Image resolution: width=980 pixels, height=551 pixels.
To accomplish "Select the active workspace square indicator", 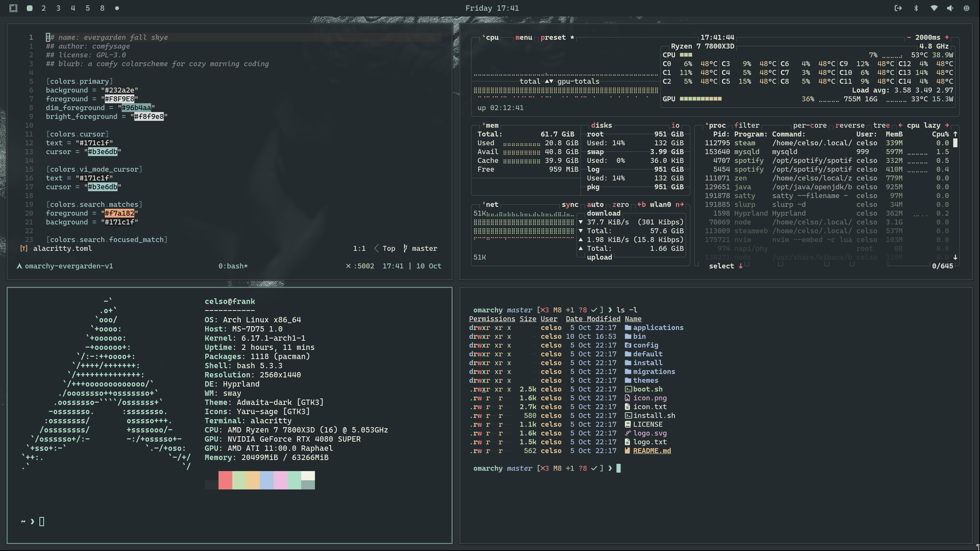I will [29, 8].
